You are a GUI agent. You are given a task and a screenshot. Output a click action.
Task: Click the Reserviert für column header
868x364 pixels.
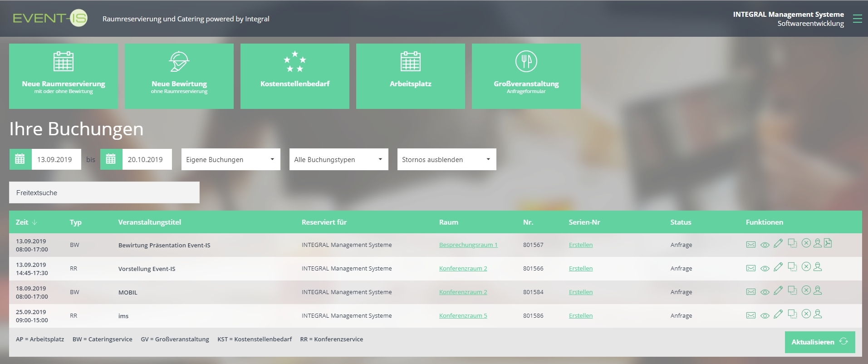(x=324, y=222)
